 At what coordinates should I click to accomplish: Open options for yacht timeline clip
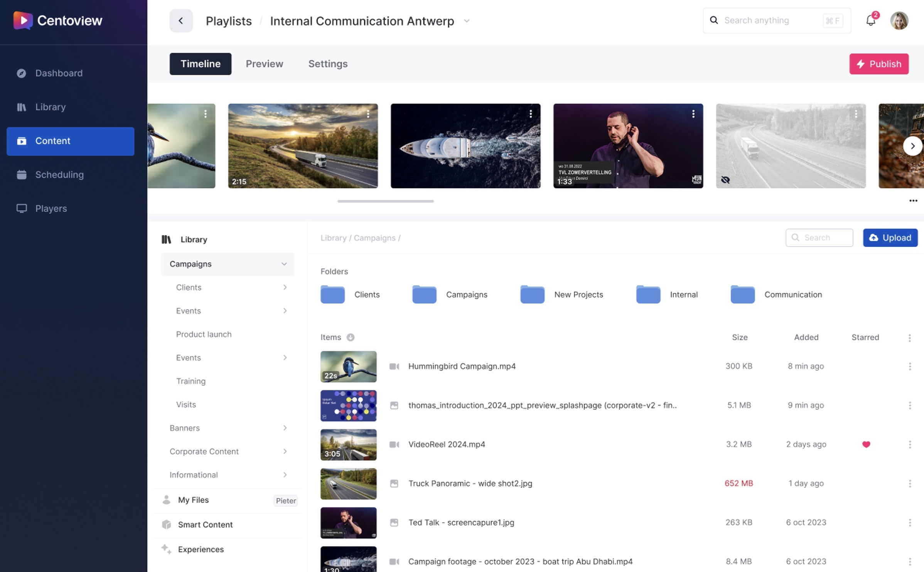[531, 114]
